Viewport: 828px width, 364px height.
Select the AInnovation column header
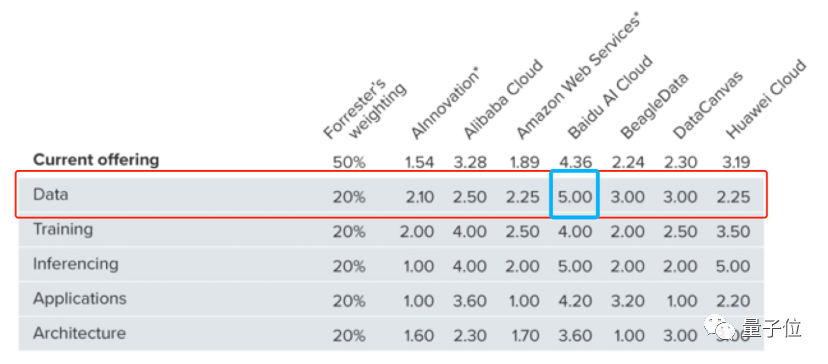[x=445, y=105]
